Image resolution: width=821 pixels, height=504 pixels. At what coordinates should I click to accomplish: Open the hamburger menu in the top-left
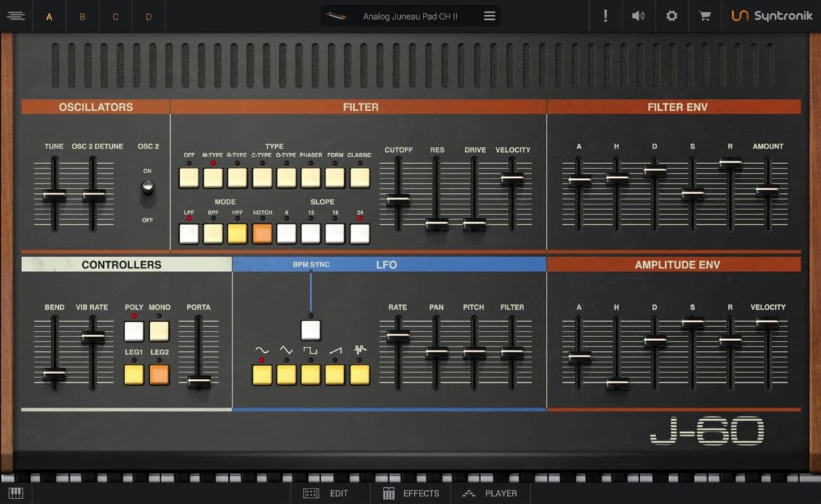(x=16, y=16)
